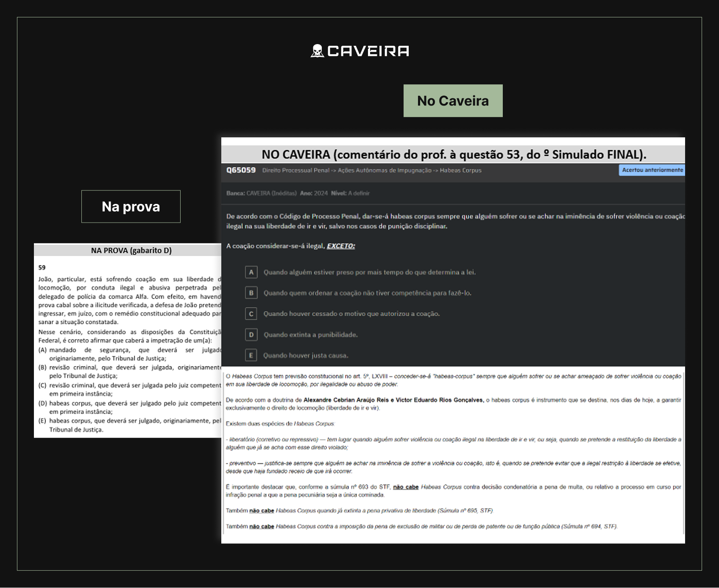Click 'Quando extinta a punibilidade' option text
The width and height of the screenshot is (719, 588).
point(310,335)
